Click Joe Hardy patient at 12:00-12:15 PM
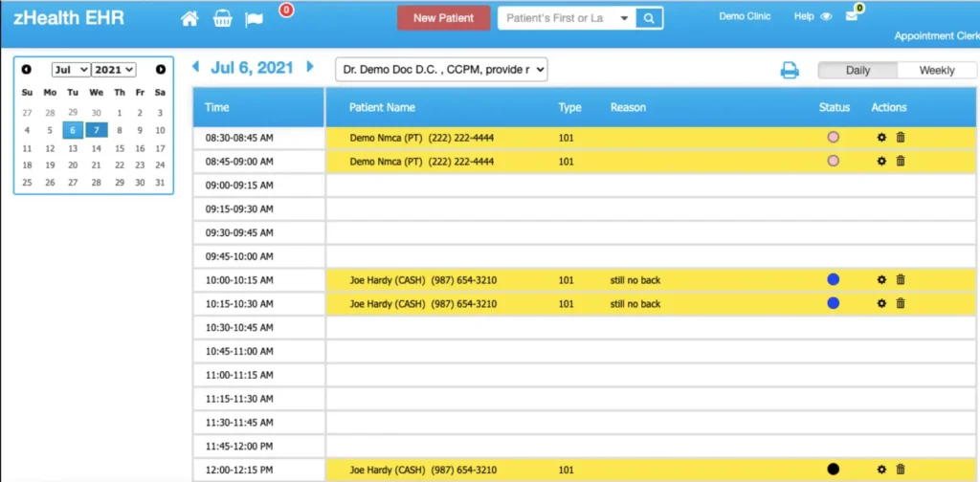Image resolution: width=980 pixels, height=482 pixels. pyautogui.click(x=423, y=470)
